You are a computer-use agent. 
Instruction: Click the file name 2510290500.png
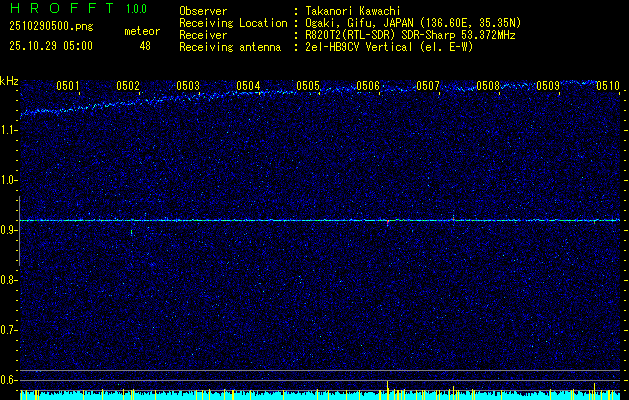pyautogui.click(x=51, y=26)
